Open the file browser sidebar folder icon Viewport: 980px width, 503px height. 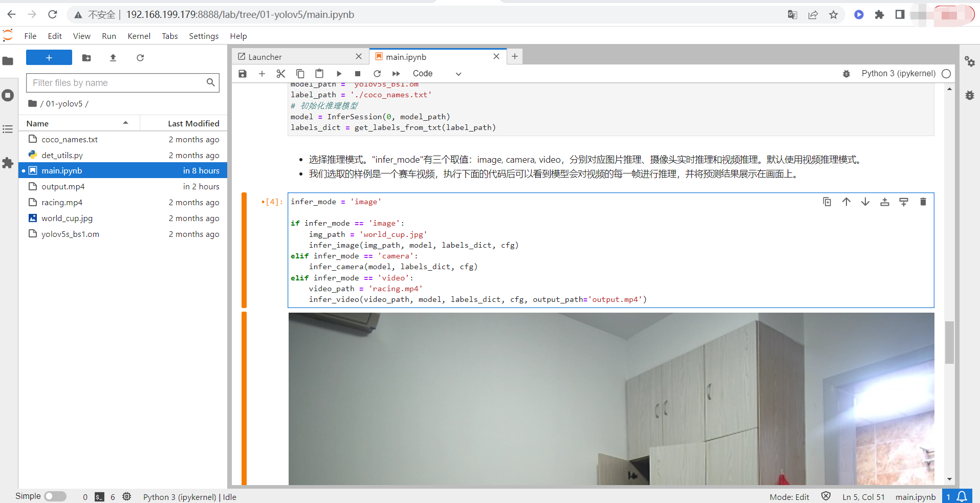[x=8, y=61]
